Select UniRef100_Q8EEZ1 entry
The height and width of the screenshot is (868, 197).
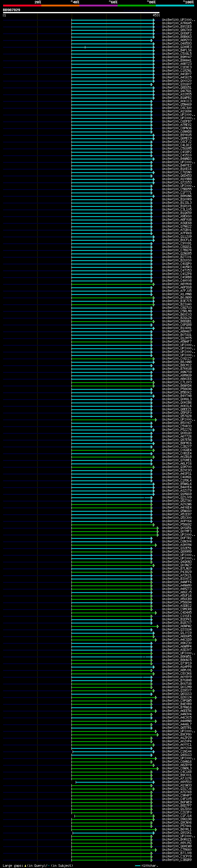click(177, 410)
